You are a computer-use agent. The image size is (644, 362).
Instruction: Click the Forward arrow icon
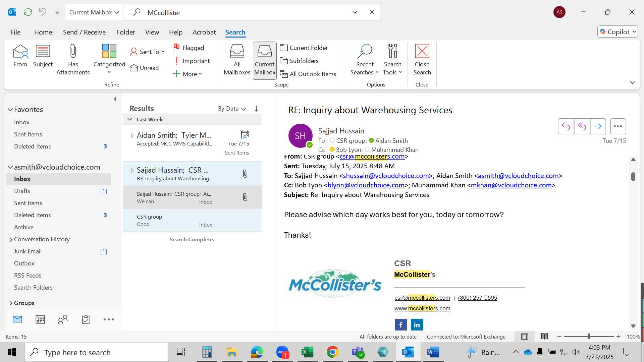[x=598, y=126]
